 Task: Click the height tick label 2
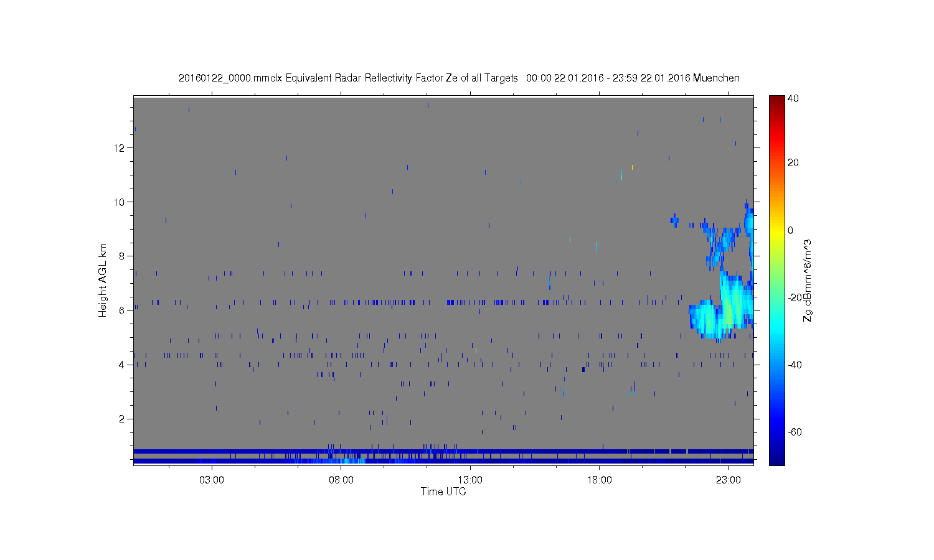[123, 419]
